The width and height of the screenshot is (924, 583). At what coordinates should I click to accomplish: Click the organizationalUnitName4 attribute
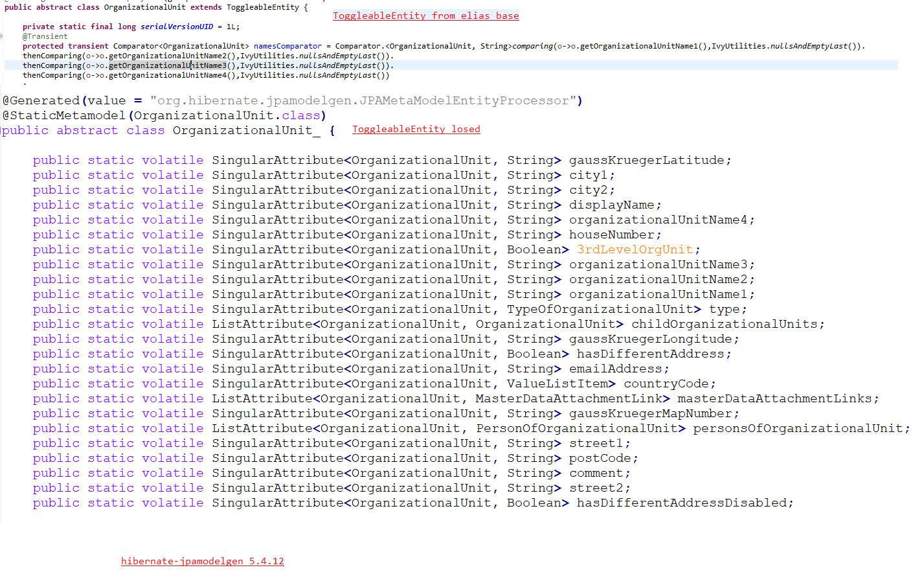click(658, 220)
